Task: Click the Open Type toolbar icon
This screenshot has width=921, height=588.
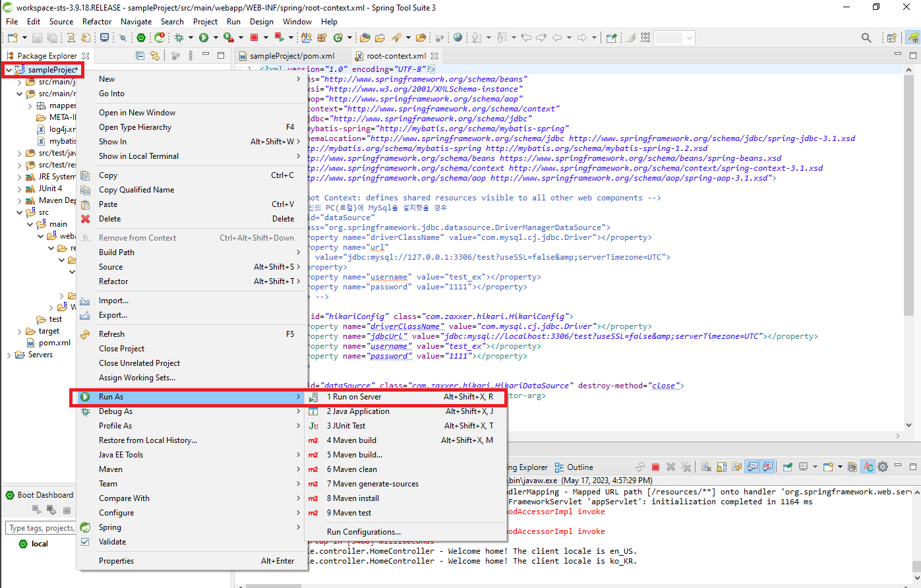Action: (x=365, y=38)
